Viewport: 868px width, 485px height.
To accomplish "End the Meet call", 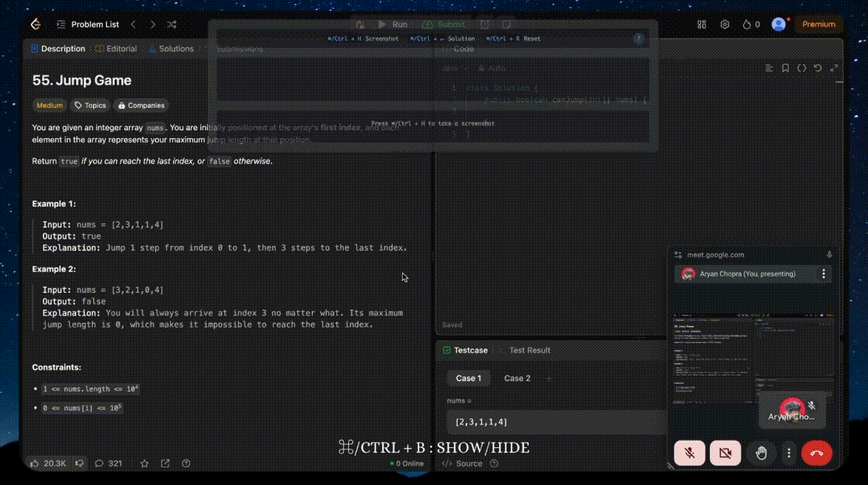I will [x=816, y=453].
